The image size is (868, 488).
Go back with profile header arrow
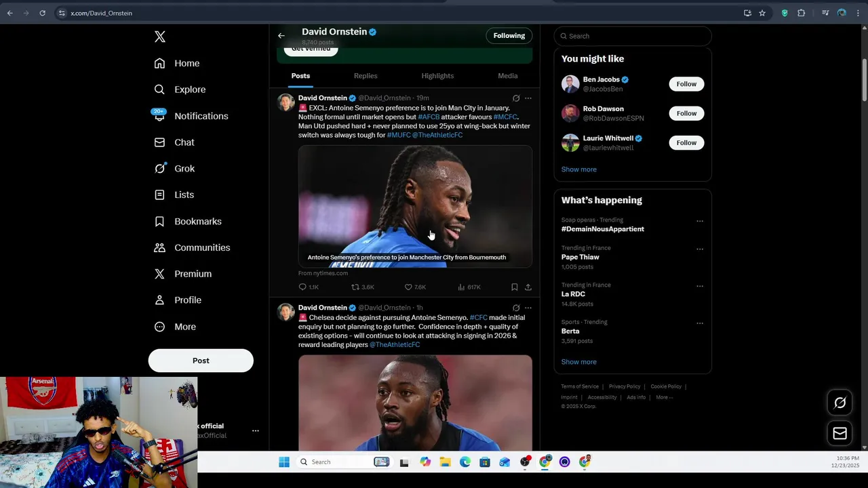(x=281, y=36)
